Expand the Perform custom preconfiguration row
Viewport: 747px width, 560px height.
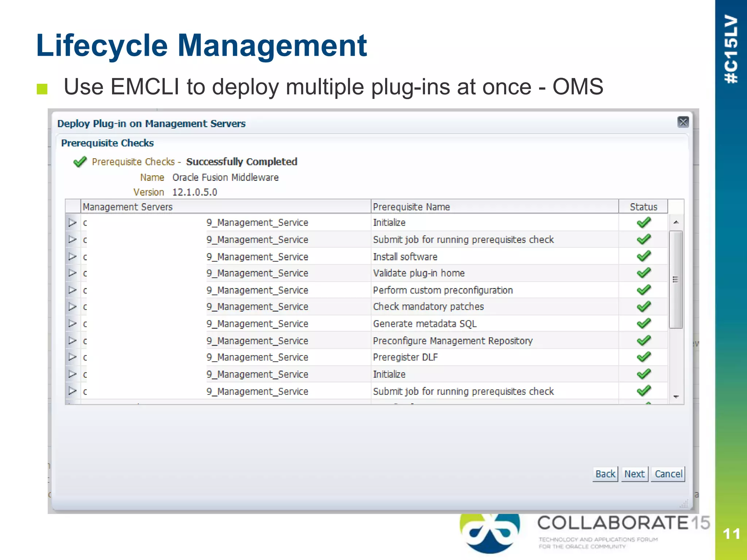(x=73, y=290)
